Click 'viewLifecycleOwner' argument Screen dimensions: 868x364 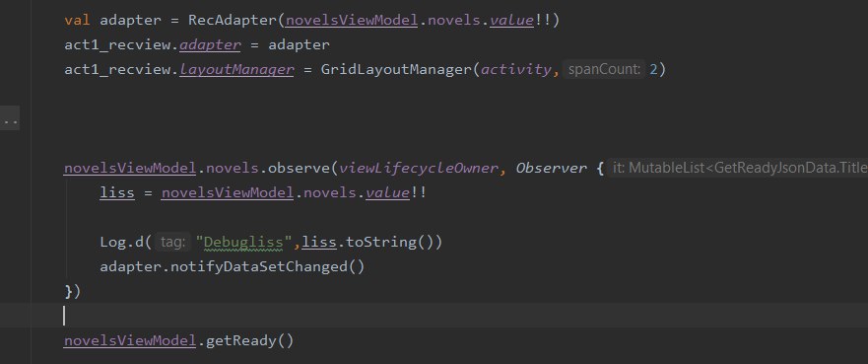[419, 169]
